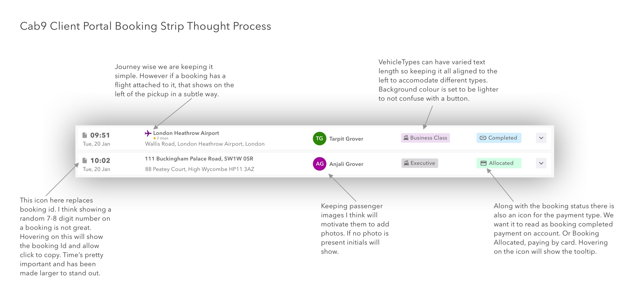Select the Allocated status badge
The image size is (644, 293).
coord(499,163)
